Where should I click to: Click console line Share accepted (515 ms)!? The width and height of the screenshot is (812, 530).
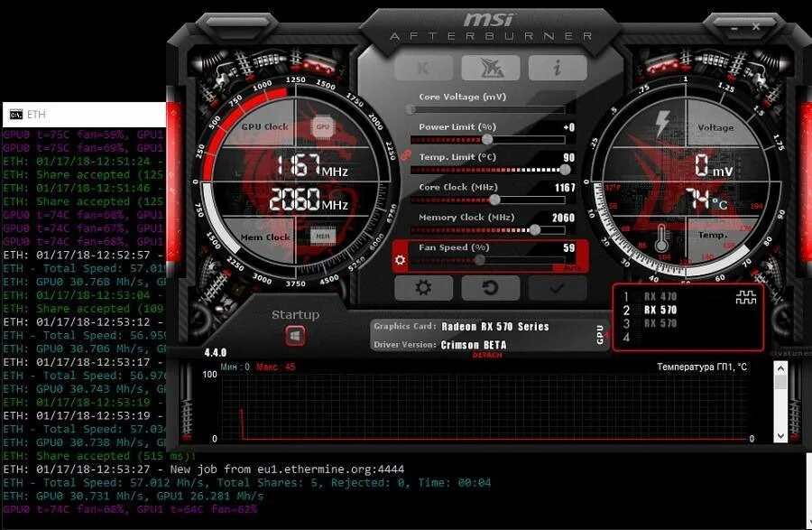coord(99,456)
